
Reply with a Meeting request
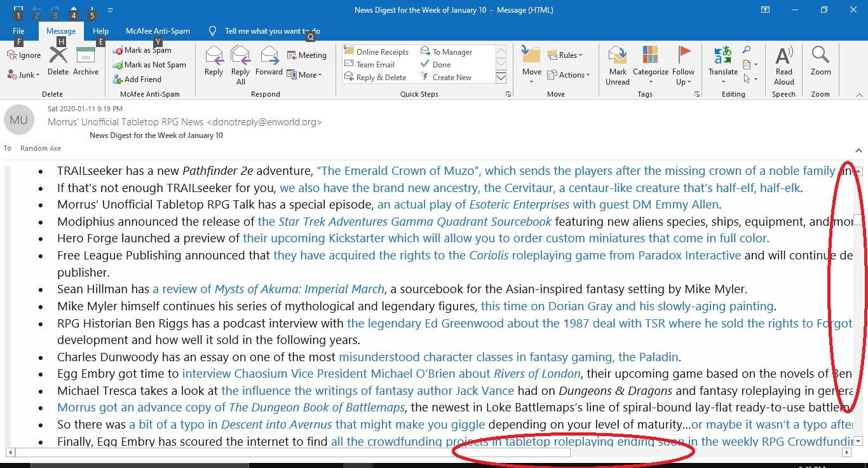coord(307,55)
